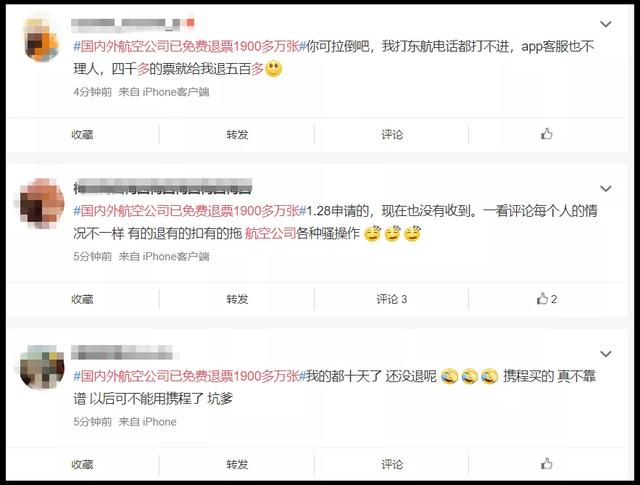Click the pixelated avatar of the first poster
Image resolution: width=640 pixels, height=485 pixels.
point(42,40)
